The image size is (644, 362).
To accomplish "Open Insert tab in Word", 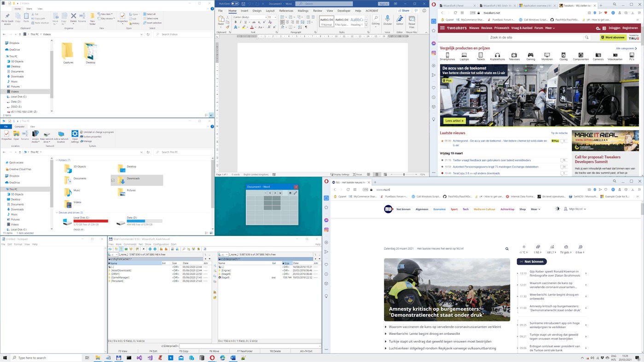I will coord(244,11).
